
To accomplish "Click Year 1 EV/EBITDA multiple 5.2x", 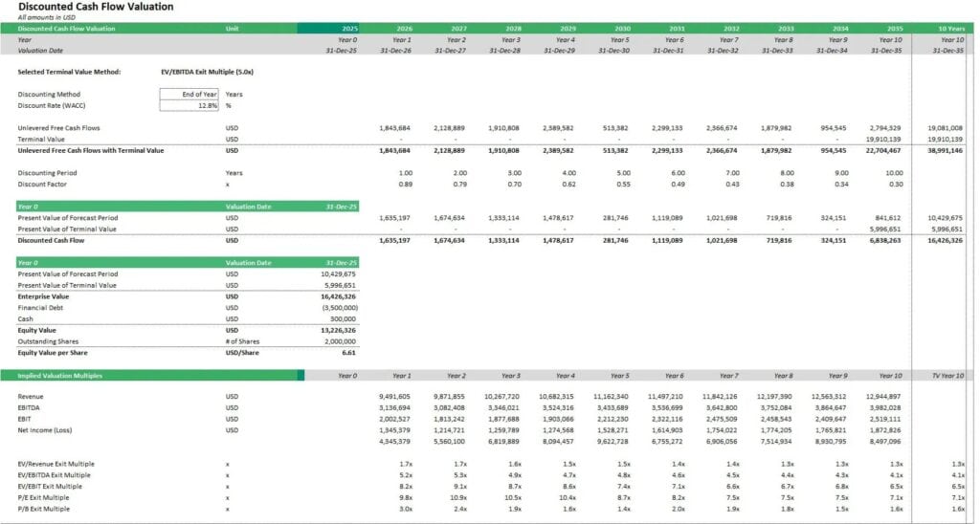I will click(x=406, y=475).
